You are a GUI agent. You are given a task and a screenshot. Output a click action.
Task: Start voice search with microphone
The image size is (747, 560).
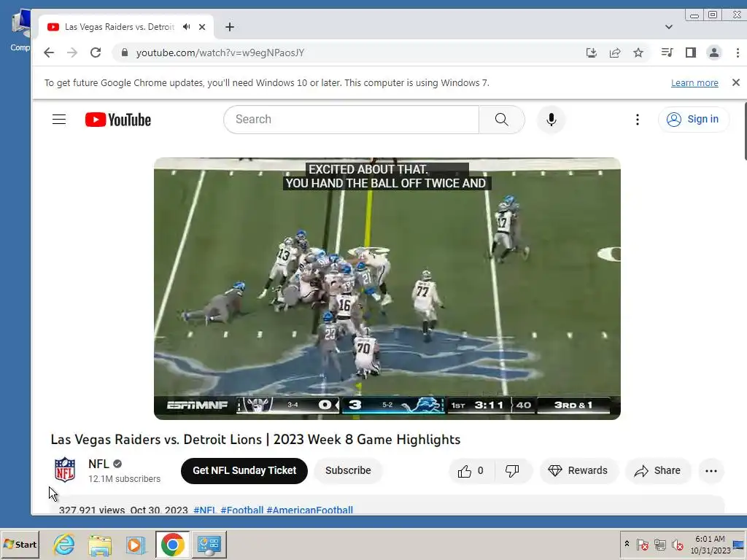coord(551,120)
